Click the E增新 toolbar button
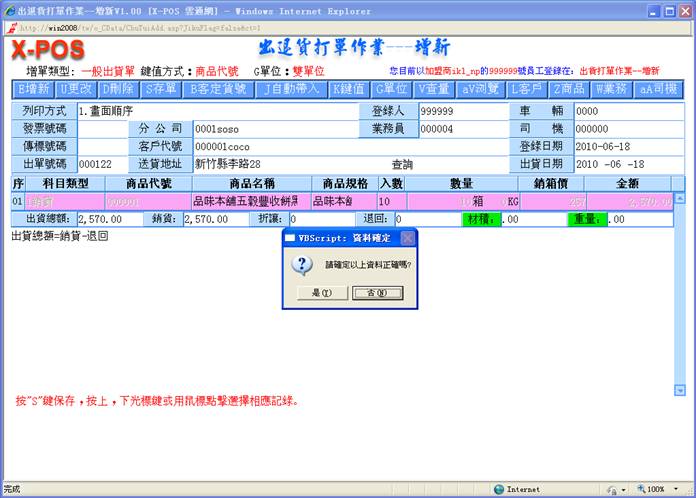 click(32, 89)
